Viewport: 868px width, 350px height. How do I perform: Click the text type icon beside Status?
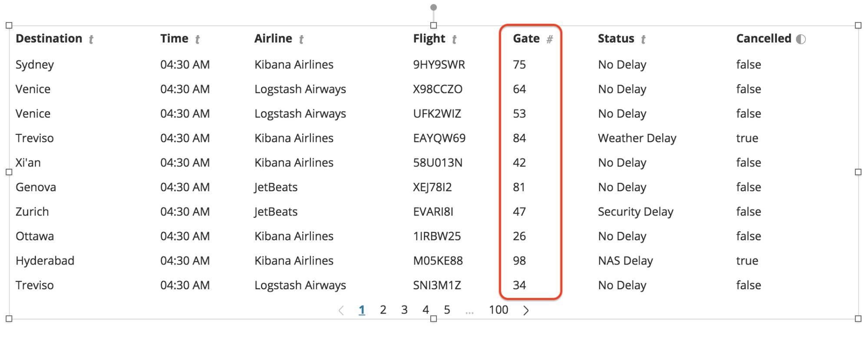click(x=643, y=40)
